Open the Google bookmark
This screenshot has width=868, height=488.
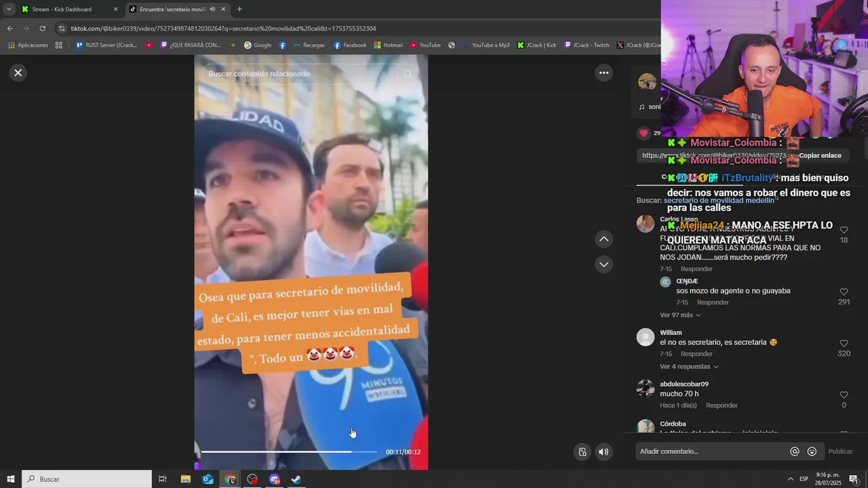click(258, 45)
